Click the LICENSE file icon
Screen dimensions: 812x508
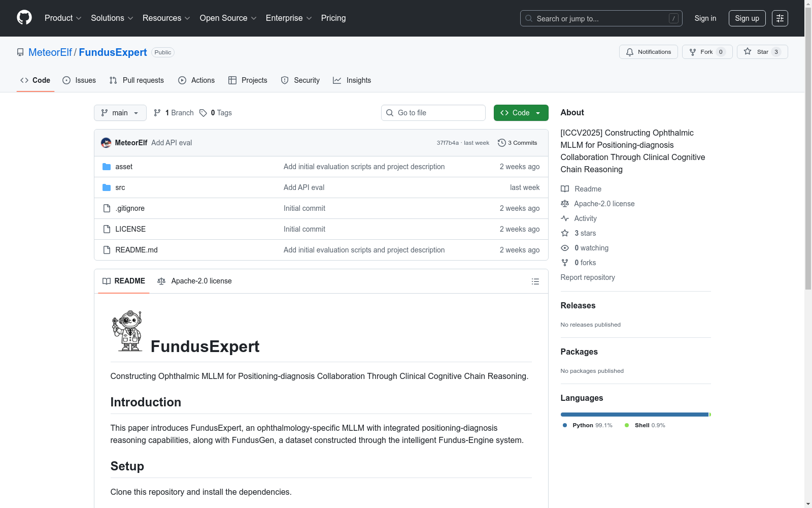pyautogui.click(x=107, y=229)
